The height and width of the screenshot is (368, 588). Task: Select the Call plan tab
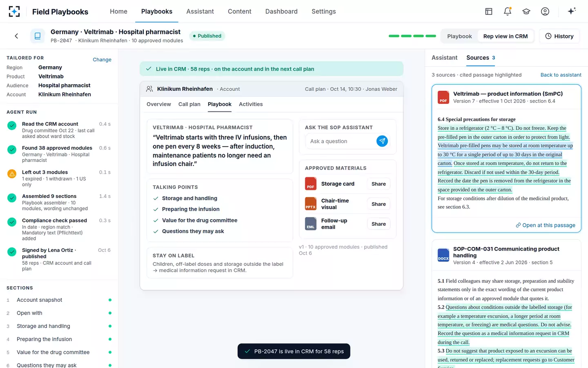click(x=189, y=104)
